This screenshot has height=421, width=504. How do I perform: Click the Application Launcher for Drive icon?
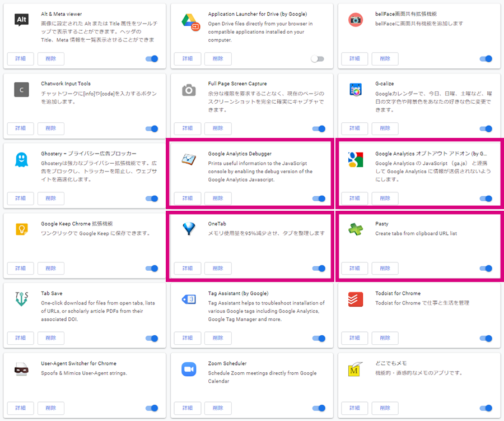tap(190, 22)
